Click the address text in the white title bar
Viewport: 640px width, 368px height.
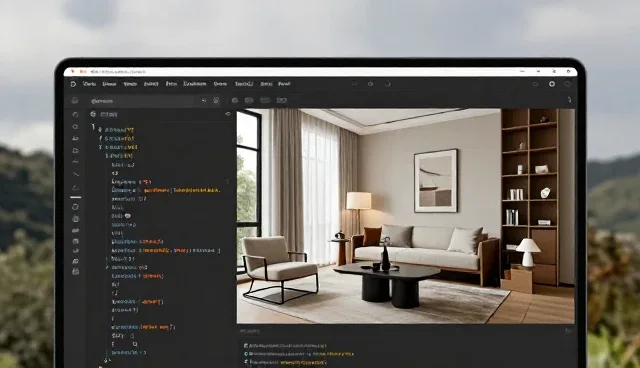click(x=118, y=71)
